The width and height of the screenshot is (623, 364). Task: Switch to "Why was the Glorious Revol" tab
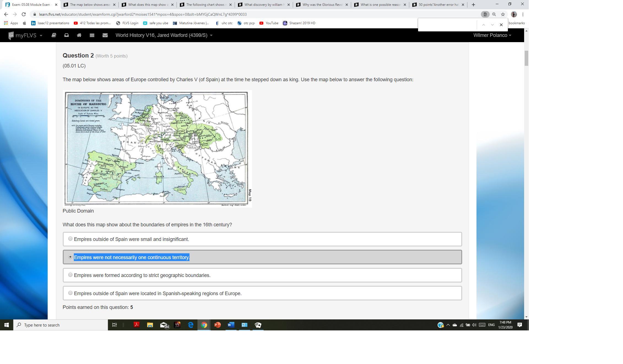pyautogui.click(x=322, y=5)
